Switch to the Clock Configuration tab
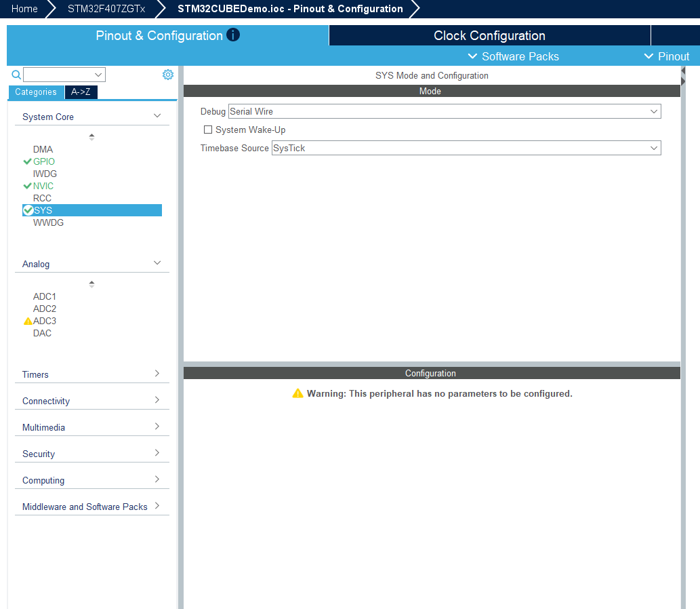 (x=490, y=35)
